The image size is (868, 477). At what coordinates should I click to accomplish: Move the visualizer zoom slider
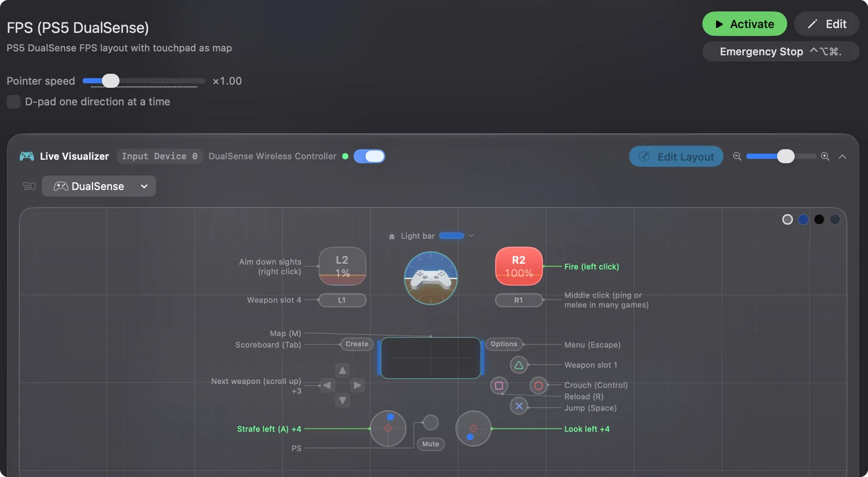click(x=781, y=156)
